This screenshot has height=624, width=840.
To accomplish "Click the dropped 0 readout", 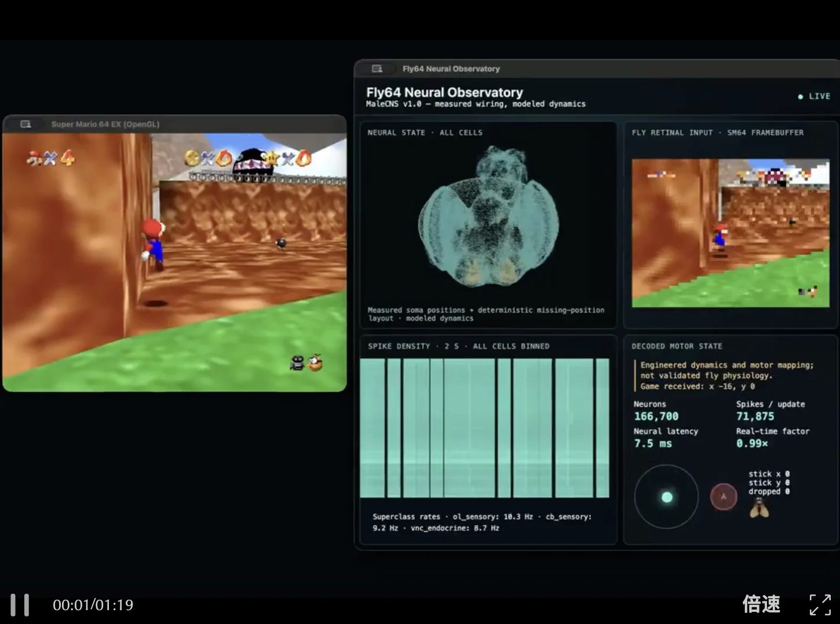I will (769, 491).
